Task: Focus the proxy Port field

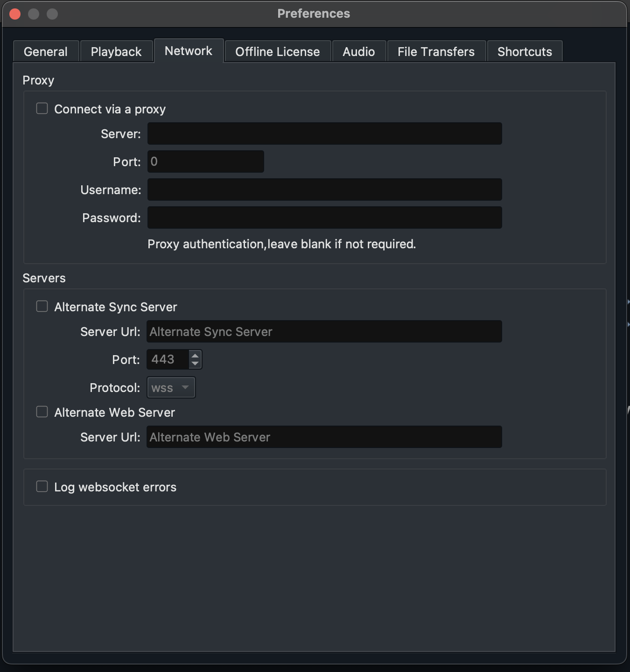Action: (x=206, y=161)
